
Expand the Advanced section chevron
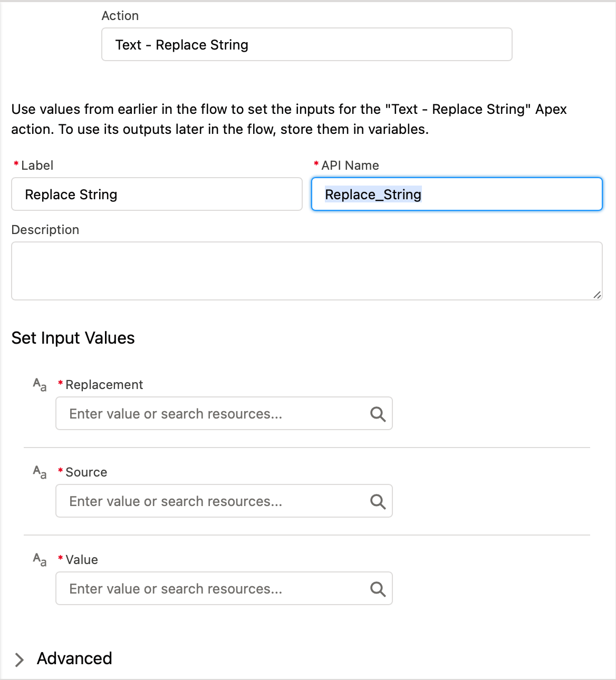(x=20, y=659)
